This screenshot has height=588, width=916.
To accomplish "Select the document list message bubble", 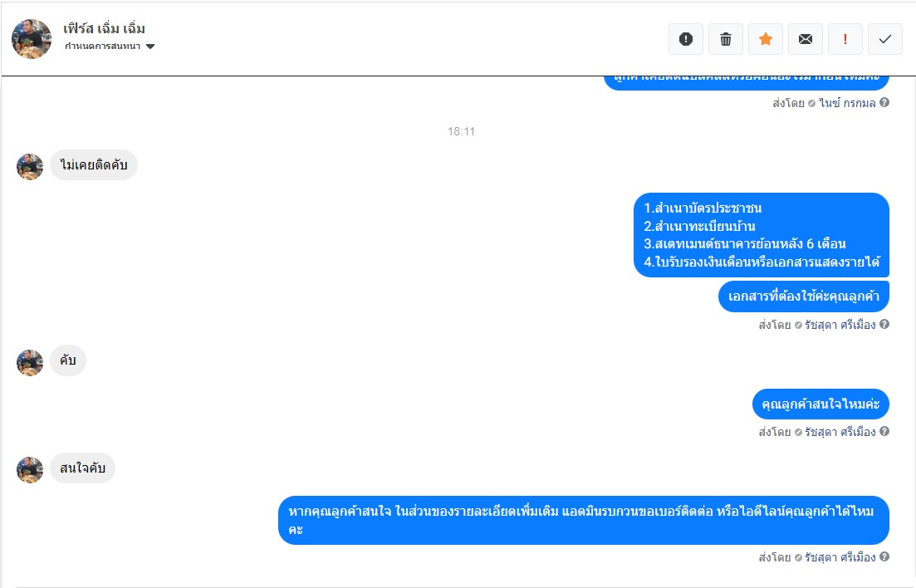I will pos(762,235).
